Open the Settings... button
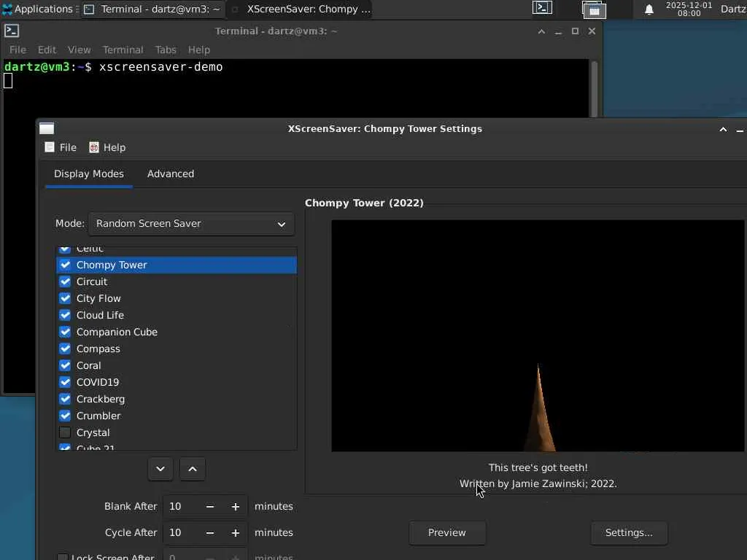Viewport: 747px width, 560px height. click(x=628, y=532)
